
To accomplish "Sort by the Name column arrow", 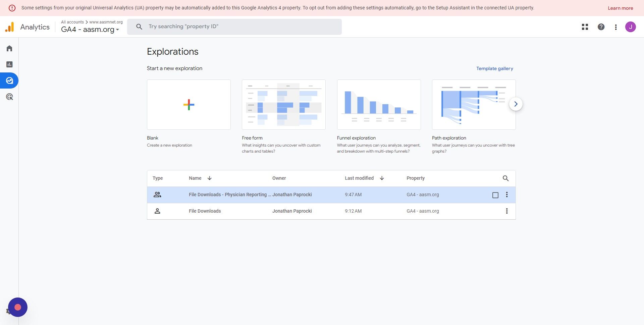I will [210, 178].
